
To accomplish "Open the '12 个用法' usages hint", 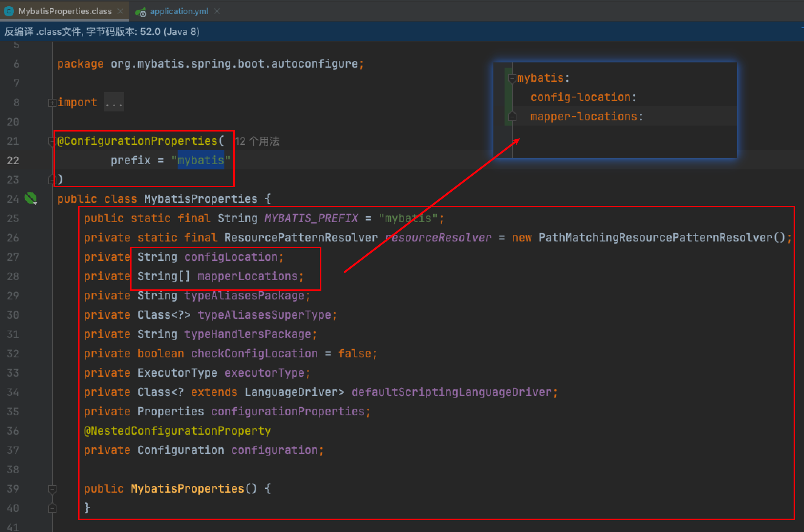I will 257,141.
